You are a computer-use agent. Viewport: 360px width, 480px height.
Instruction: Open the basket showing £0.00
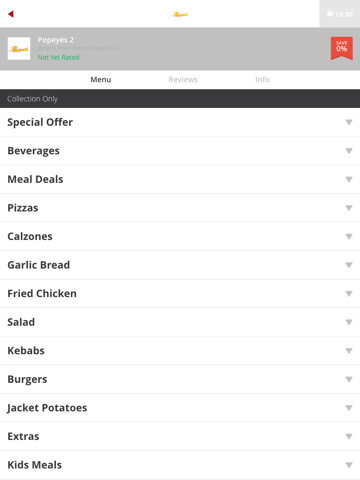click(340, 14)
